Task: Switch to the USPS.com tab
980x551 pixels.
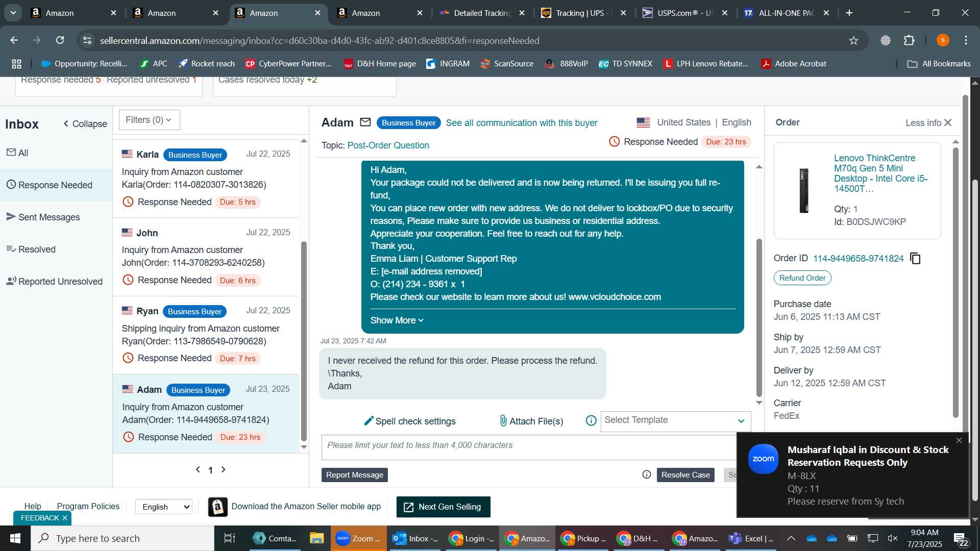Action: click(x=685, y=13)
